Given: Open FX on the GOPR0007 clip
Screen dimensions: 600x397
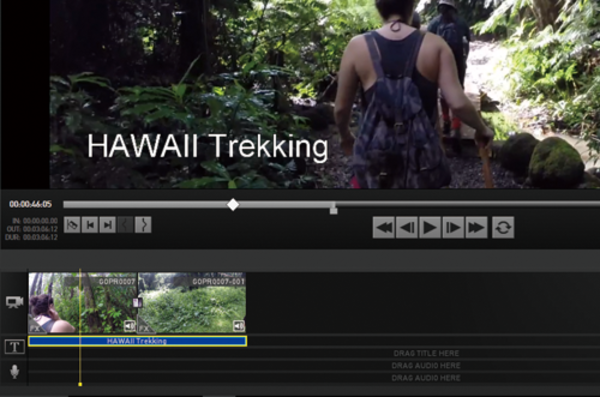Looking at the screenshot, I should (x=36, y=328).
